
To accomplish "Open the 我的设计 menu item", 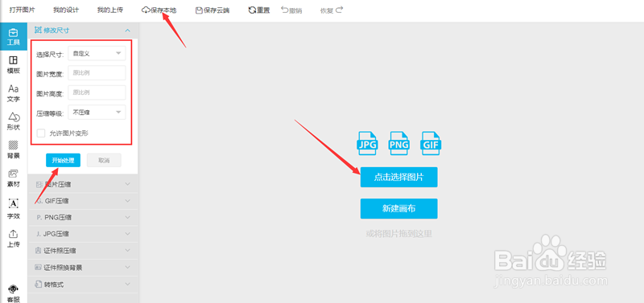I will point(66,10).
